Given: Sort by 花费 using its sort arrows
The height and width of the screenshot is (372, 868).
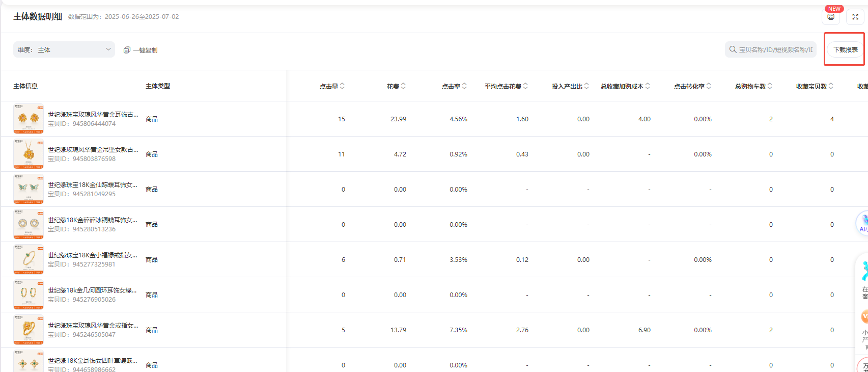Looking at the screenshot, I should coord(403,86).
